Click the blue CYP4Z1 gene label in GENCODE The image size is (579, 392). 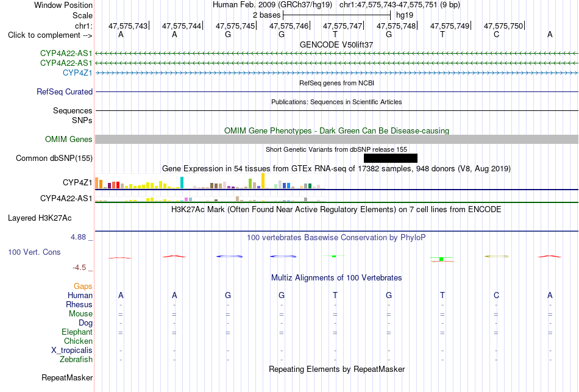pyautogui.click(x=77, y=73)
